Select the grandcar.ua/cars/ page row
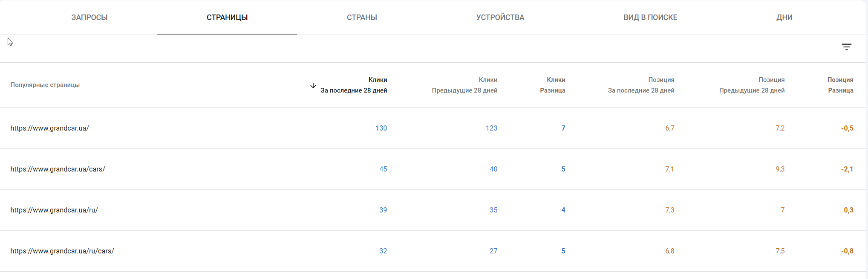Image resolution: width=868 pixels, height=279 pixels. [58, 169]
